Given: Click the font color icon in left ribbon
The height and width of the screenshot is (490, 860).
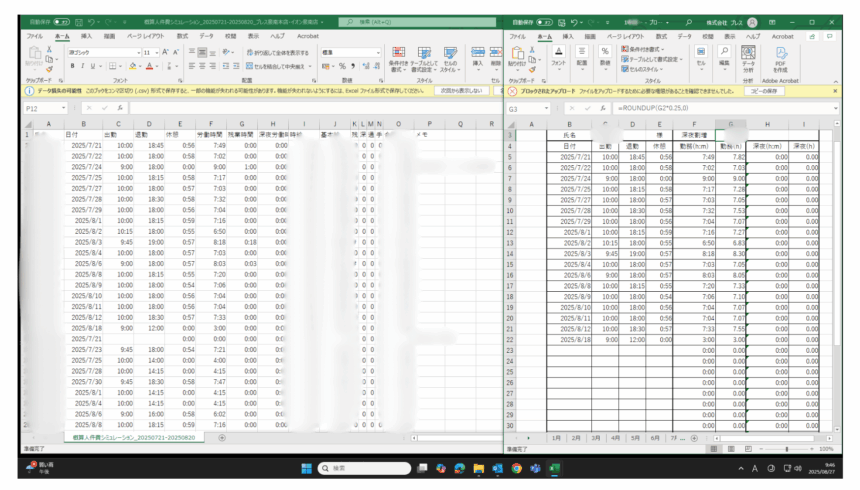Looking at the screenshot, I should (x=148, y=66).
